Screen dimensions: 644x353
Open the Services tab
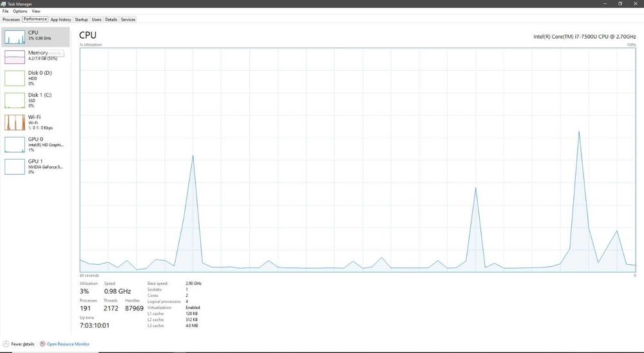click(128, 19)
